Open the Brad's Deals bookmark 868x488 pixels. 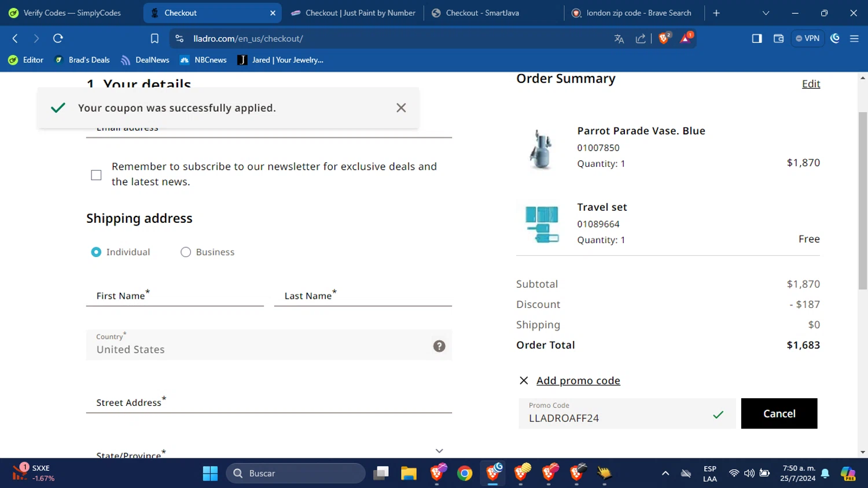tap(82, 60)
